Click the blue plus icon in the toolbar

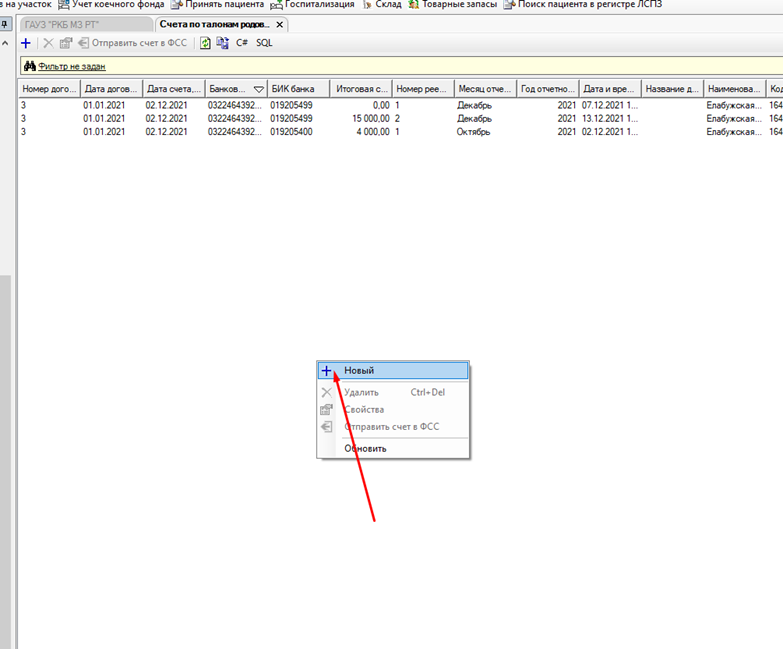(x=26, y=43)
